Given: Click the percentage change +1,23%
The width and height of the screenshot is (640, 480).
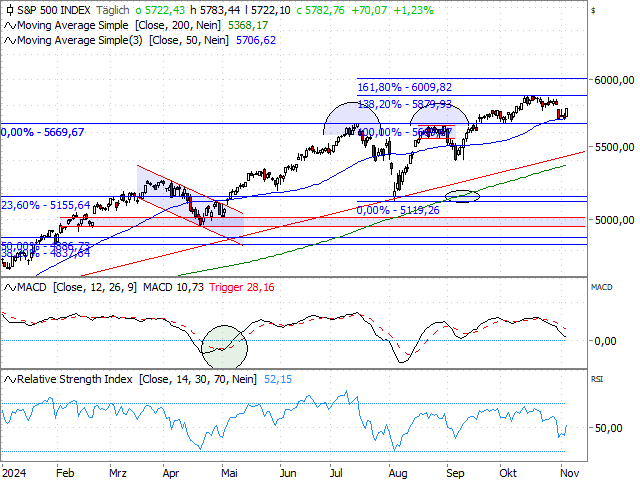Looking at the screenshot, I should (413, 10).
